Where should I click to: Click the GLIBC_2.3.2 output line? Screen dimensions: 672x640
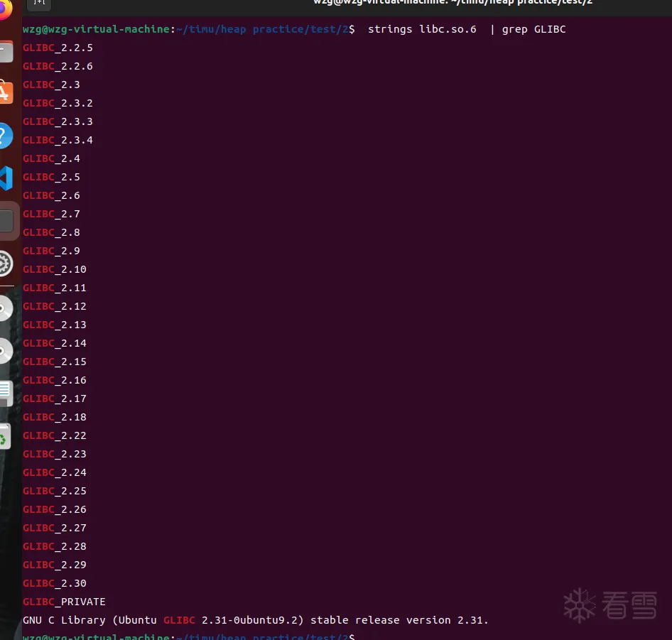[x=58, y=103]
